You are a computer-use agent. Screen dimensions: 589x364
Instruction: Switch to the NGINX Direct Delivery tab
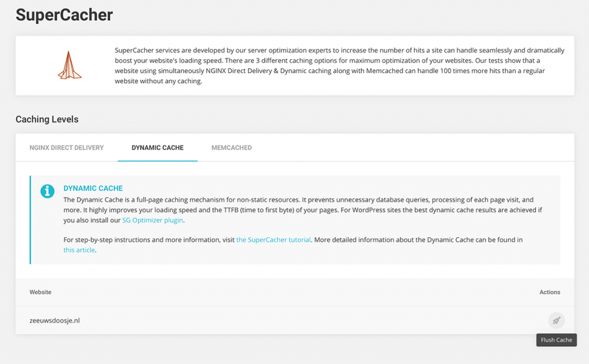click(67, 148)
